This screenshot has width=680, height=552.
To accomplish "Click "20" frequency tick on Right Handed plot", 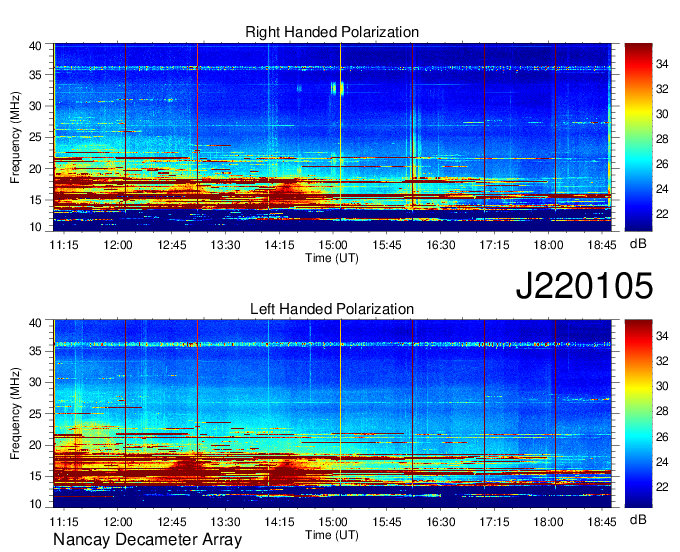I will pos(36,169).
